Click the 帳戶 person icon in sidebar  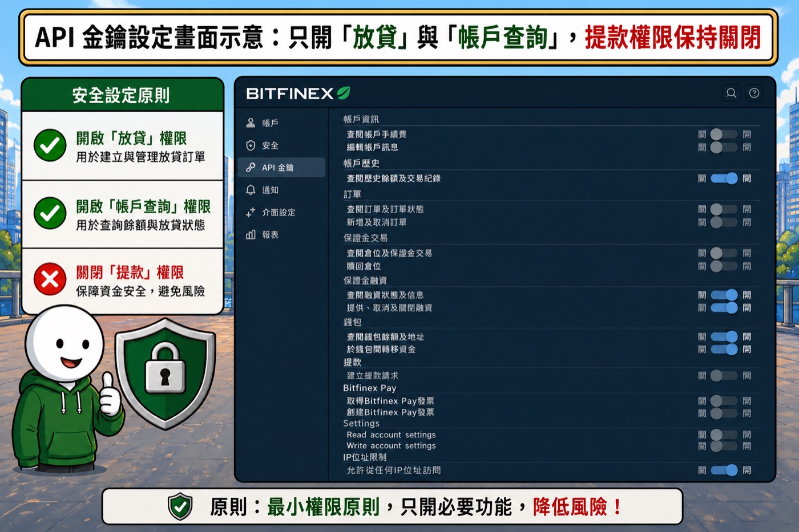(x=251, y=123)
